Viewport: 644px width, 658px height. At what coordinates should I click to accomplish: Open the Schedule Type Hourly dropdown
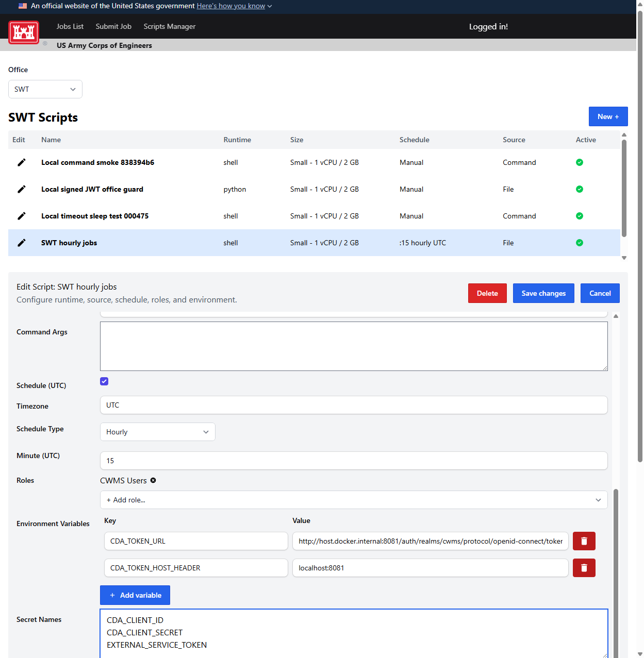(x=158, y=432)
